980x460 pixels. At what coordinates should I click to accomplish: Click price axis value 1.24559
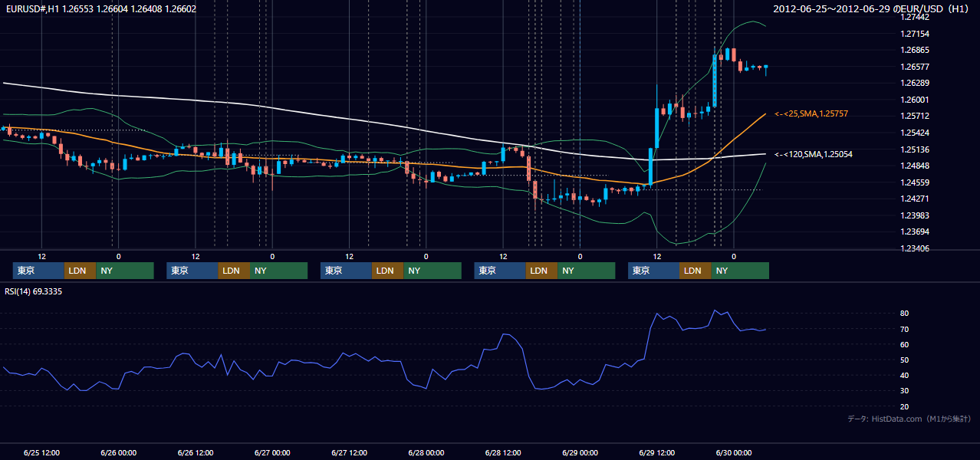coord(915,182)
